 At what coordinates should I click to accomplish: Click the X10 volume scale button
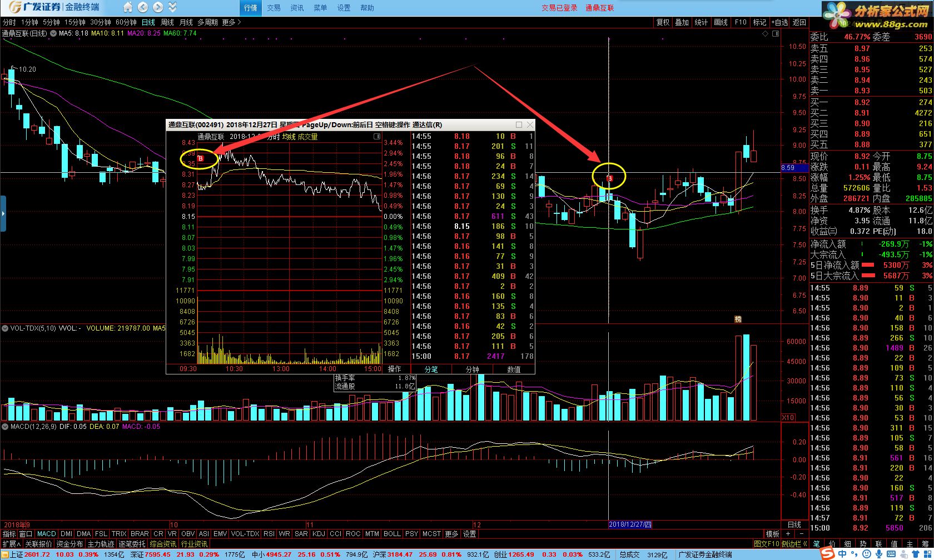pyautogui.click(x=788, y=417)
